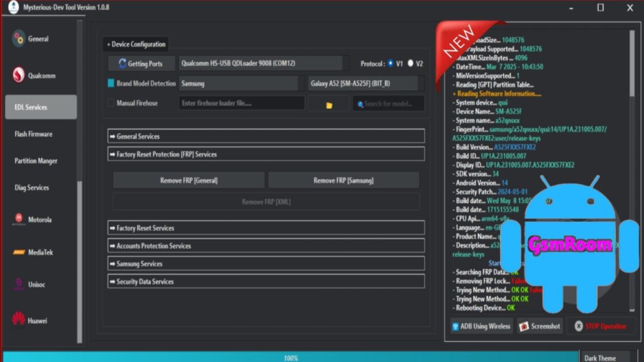Image resolution: width=644 pixels, height=362 pixels.
Task: Enable the Manual Firehose checkbox
Action: 111,103
